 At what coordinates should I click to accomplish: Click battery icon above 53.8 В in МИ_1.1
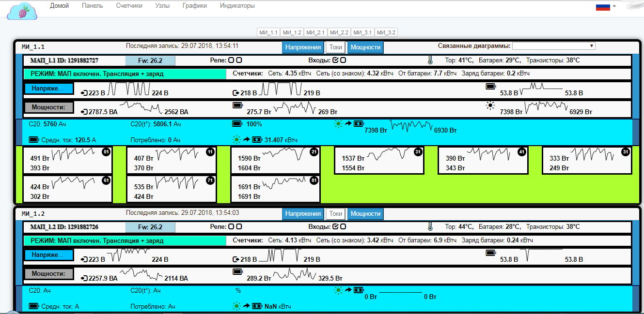(491, 86)
